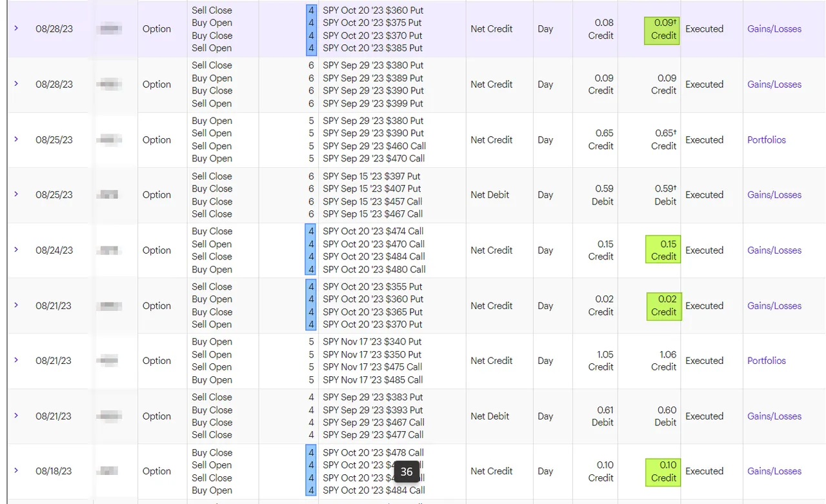Click the SPY Sep 29 '23 $399 Put leg
The width and height of the screenshot is (826, 504).
click(373, 103)
